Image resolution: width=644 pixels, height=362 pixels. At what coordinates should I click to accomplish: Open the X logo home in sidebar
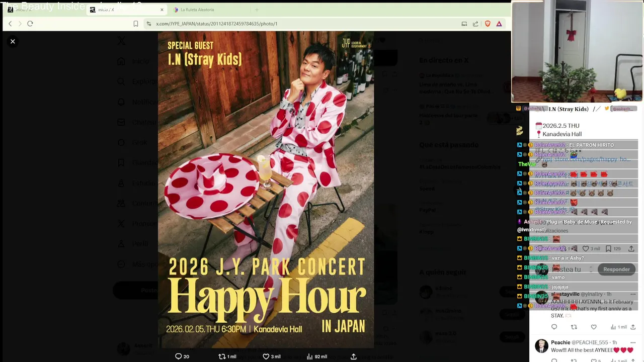(x=121, y=41)
